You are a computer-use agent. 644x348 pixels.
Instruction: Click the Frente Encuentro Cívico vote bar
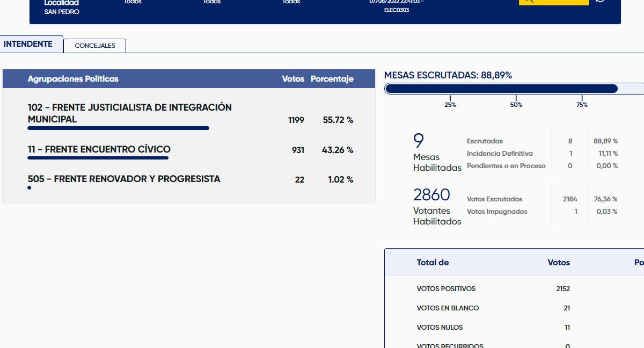click(98, 158)
